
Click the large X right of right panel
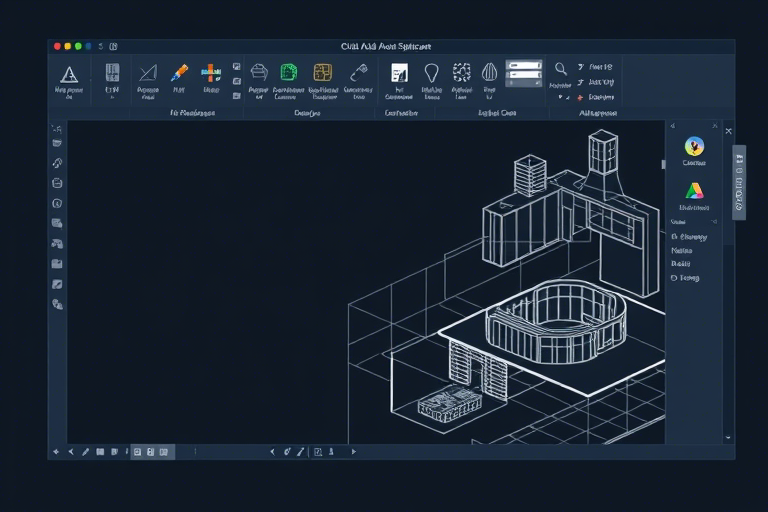click(x=728, y=131)
